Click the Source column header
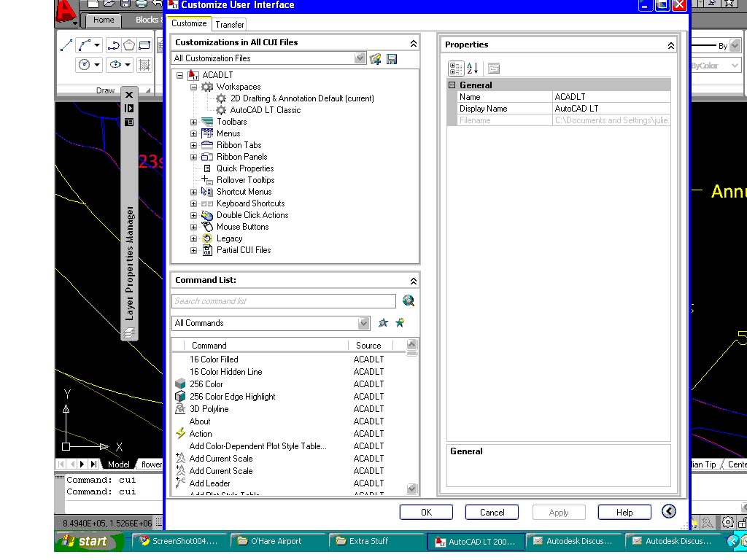747x560 pixels. click(x=371, y=345)
